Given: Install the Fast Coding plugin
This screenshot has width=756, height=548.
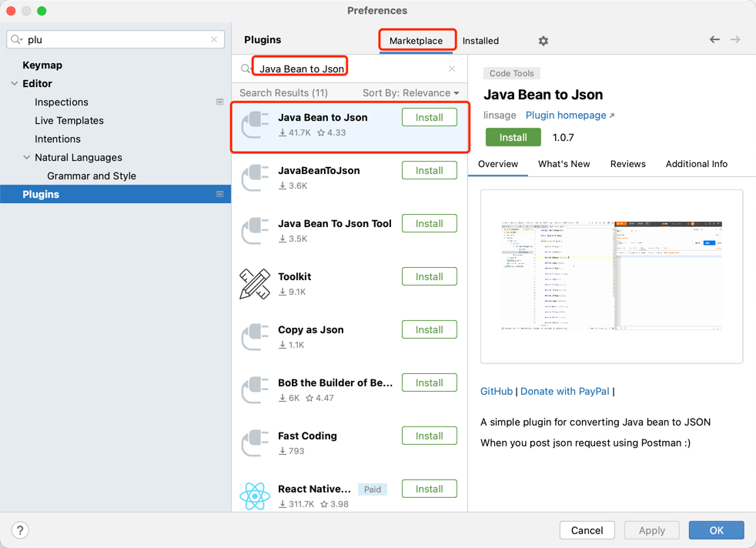Looking at the screenshot, I should pos(430,436).
